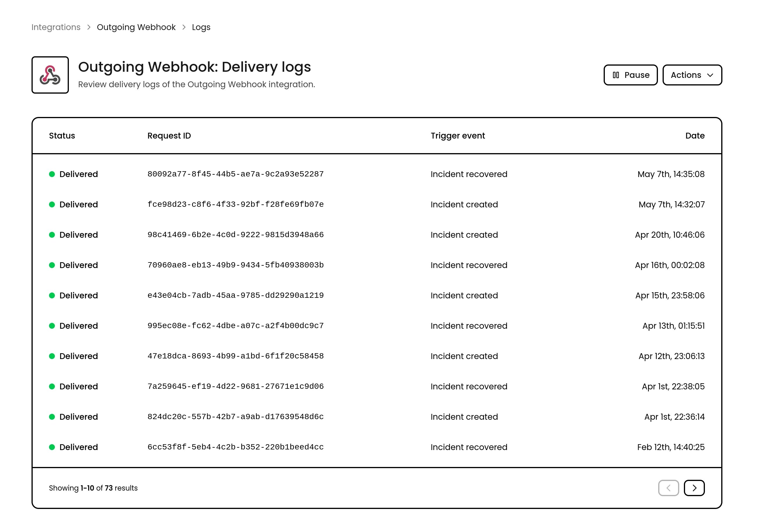Click the pause icon inside the Pause button
The image size is (758, 532).
tap(616, 75)
